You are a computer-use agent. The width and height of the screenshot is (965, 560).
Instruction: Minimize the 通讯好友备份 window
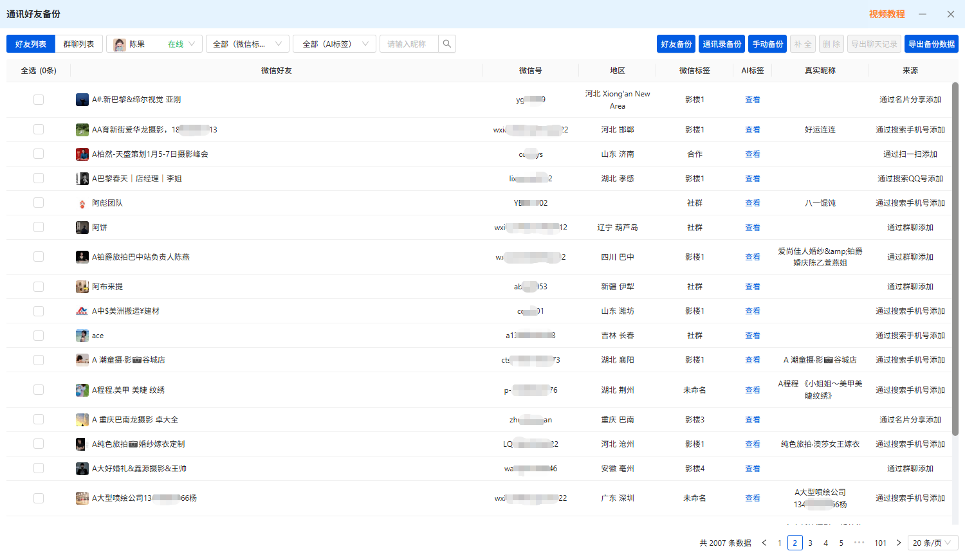click(x=923, y=14)
